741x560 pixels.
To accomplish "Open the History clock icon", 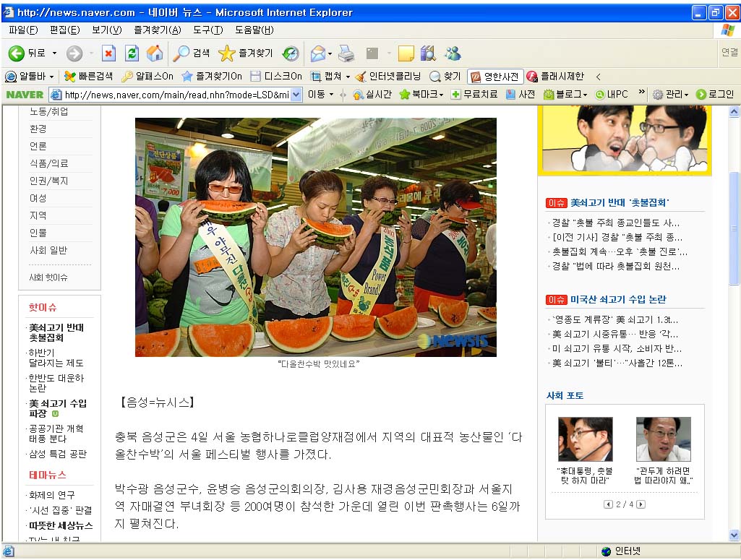I will (291, 53).
